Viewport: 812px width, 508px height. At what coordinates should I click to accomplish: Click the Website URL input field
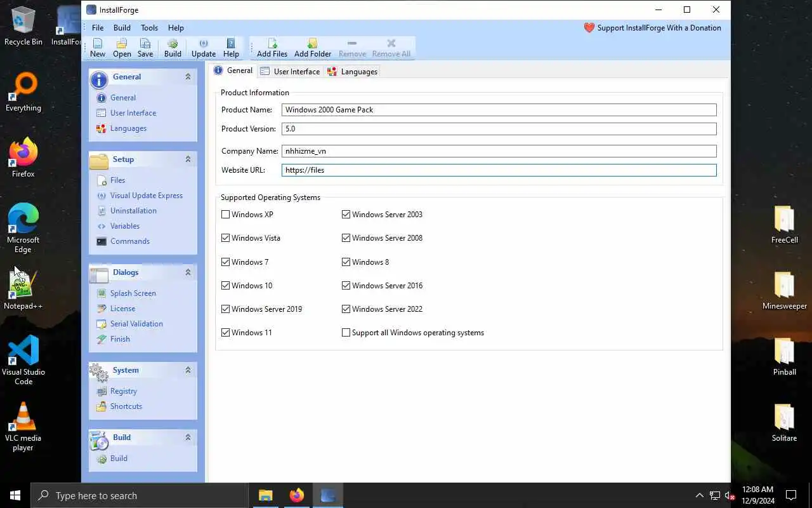(499, 170)
